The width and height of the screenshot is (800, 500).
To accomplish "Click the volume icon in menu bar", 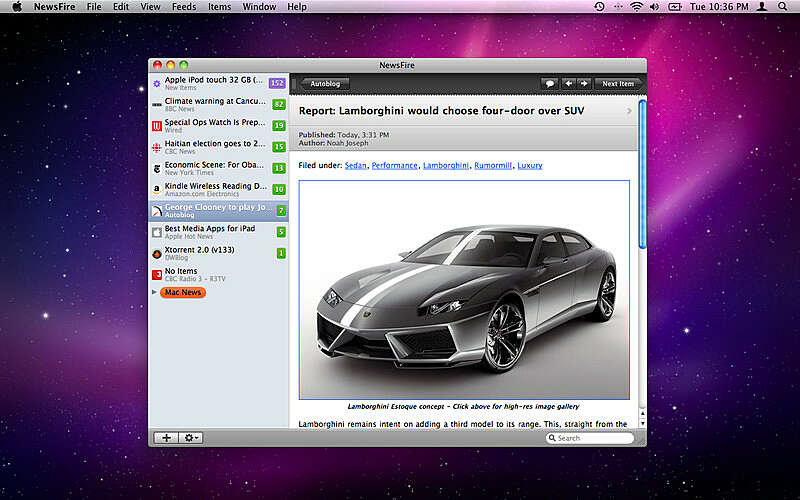I will coord(654,7).
